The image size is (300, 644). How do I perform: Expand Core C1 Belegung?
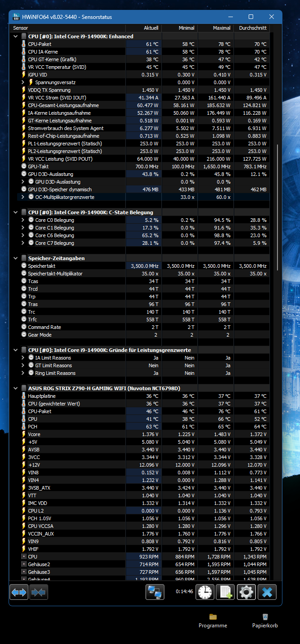pyautogui.click(x=23, y=228)
